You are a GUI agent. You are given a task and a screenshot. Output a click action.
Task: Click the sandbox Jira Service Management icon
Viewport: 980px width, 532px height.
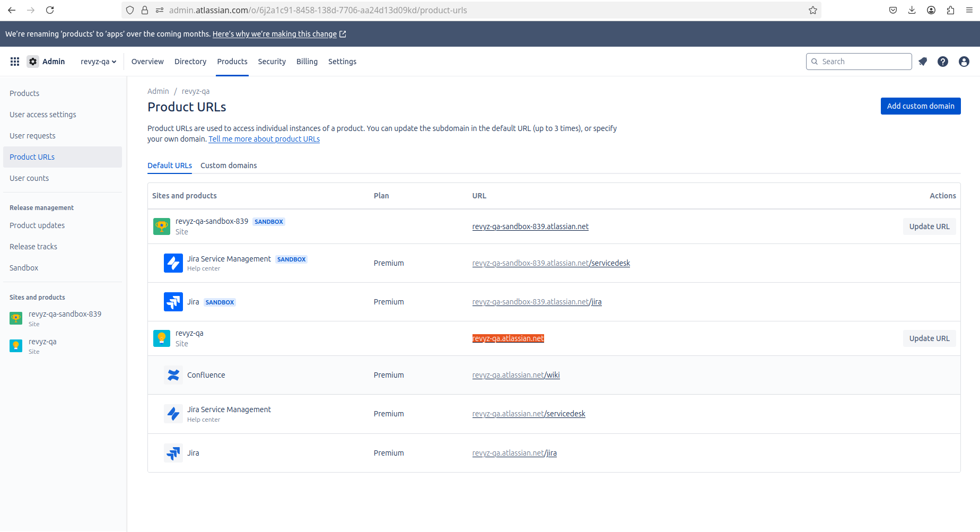(173, 263)
